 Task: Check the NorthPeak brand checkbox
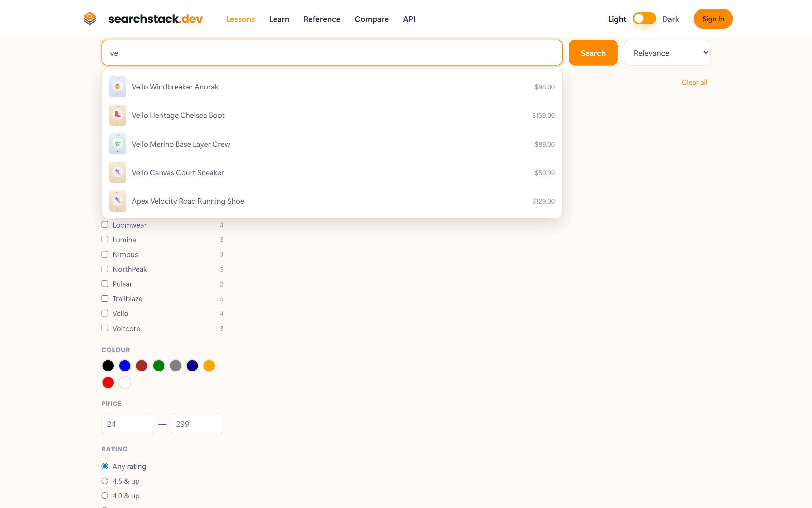tap(105, 269)
